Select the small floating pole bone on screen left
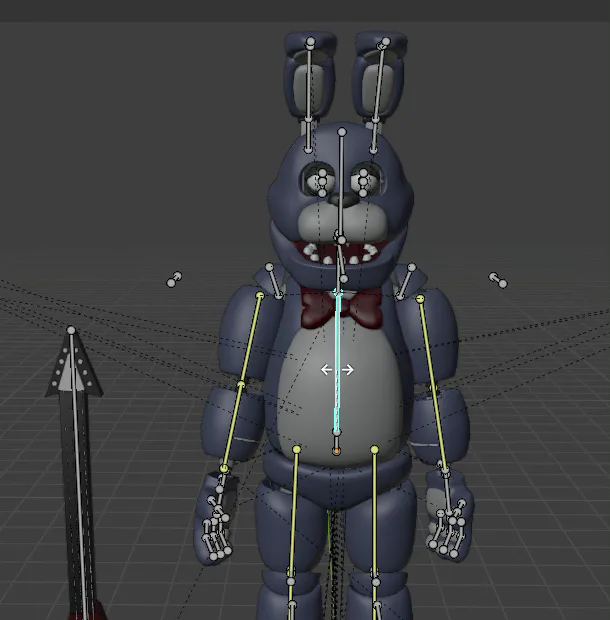 point(174,280)
